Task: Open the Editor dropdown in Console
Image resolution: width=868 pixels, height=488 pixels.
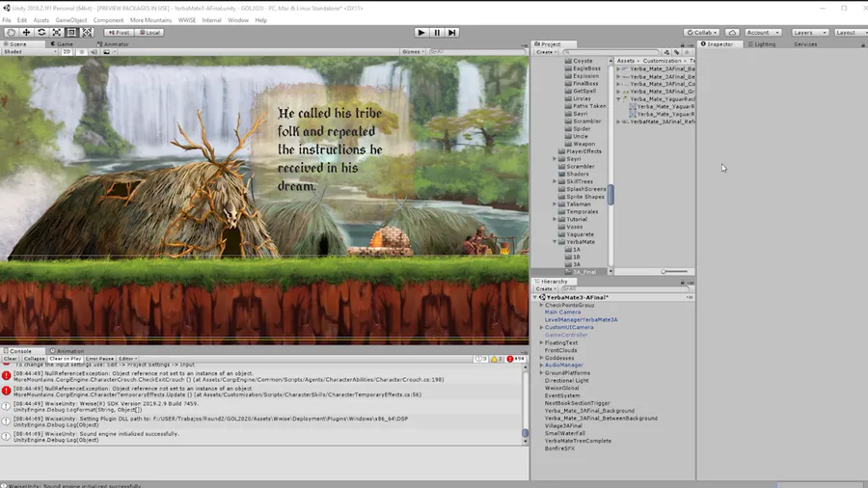Action: 128,359
